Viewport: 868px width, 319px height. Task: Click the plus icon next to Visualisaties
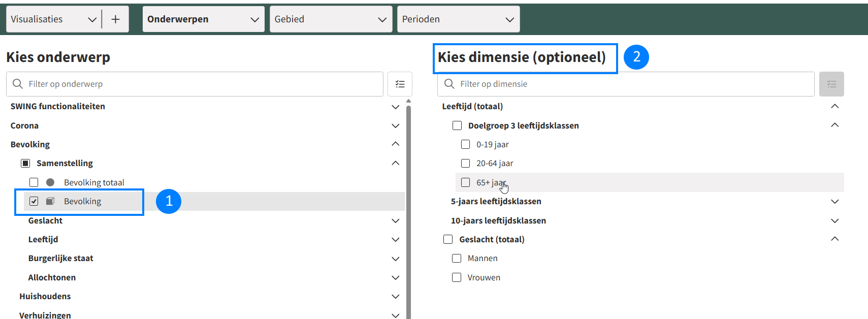point(116,19)
